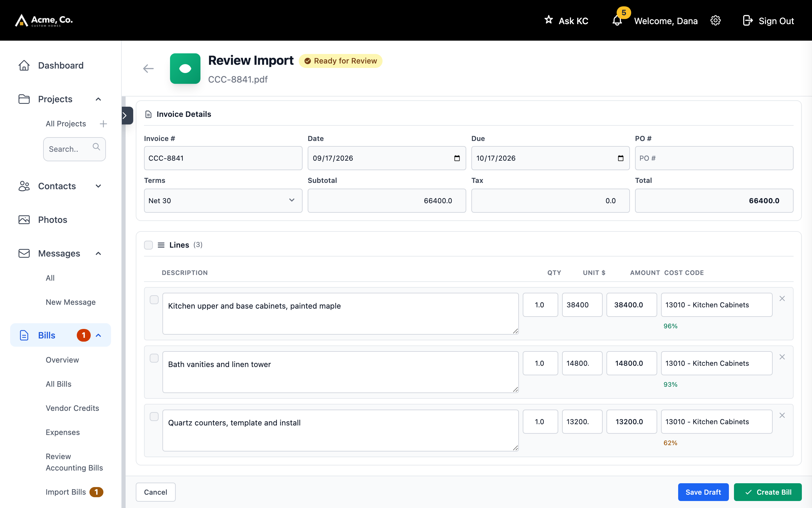
Task: Open the Terms Net 30 dropdown
Action: (x=223, y=201)
